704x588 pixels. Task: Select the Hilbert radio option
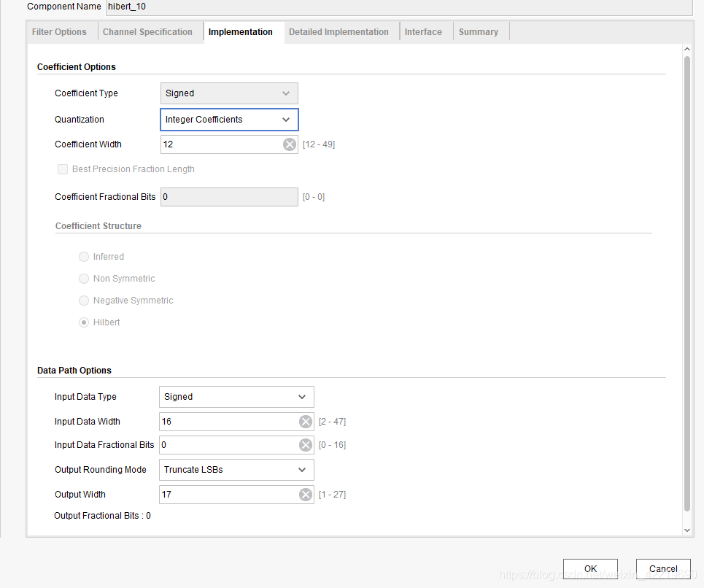pyautogui.click(x=84, y=322)
